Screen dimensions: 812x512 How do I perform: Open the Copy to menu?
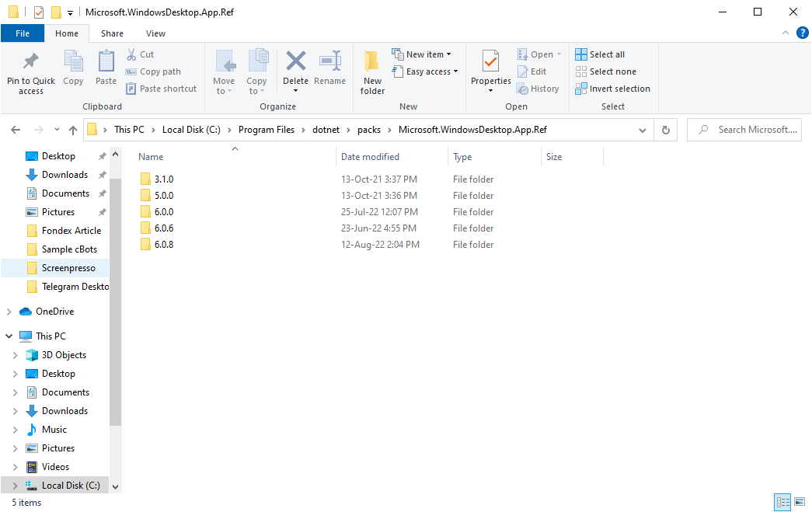pyautogui.click(x=257, y=72)
